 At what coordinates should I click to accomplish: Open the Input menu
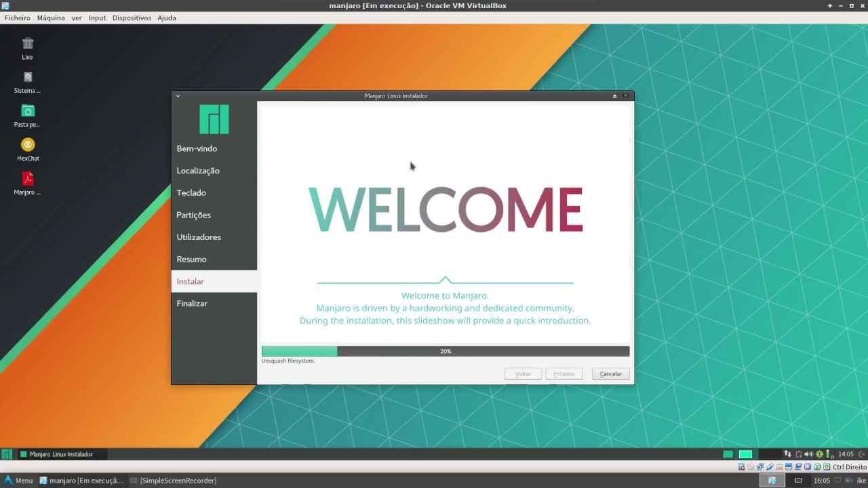(97, 18)
